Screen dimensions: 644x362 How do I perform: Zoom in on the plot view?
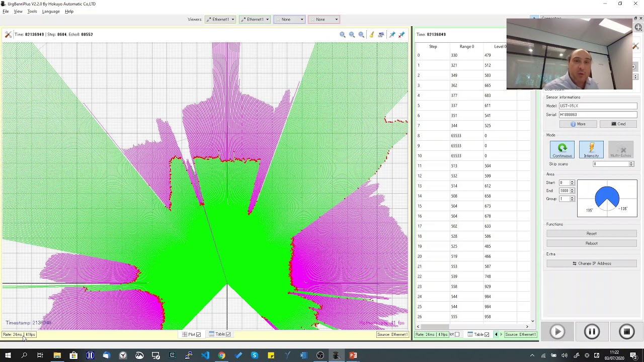(x=343, y=35)
